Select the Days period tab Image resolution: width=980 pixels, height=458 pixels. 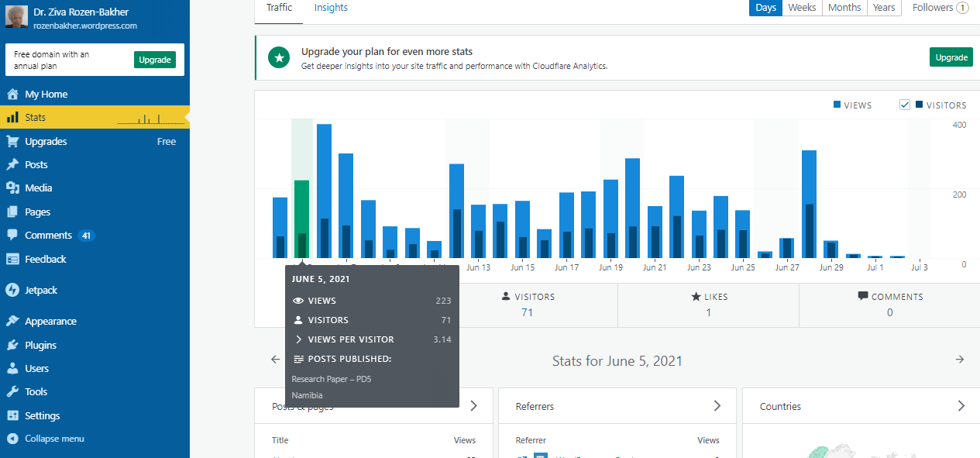(765, 8)
